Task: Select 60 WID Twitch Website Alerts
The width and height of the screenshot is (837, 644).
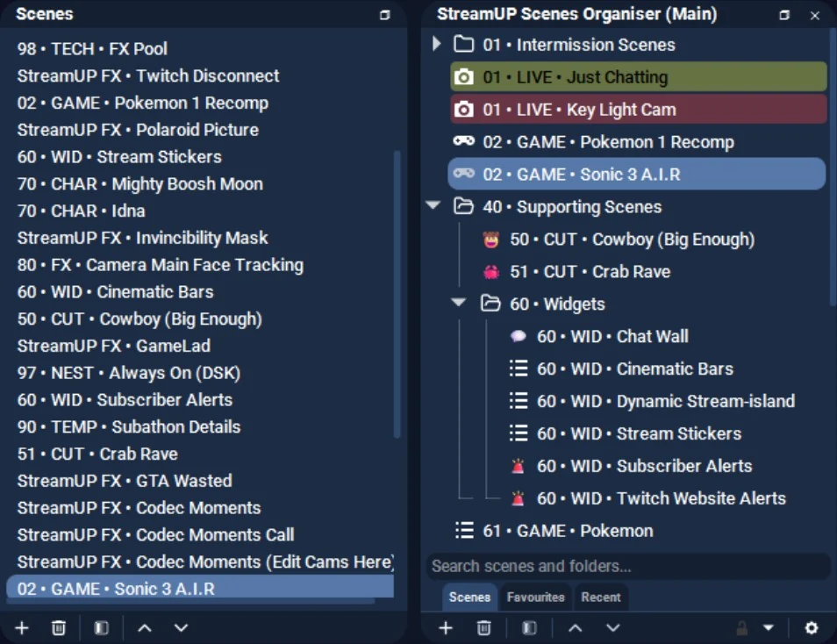Action: click(x=662, y=498)
